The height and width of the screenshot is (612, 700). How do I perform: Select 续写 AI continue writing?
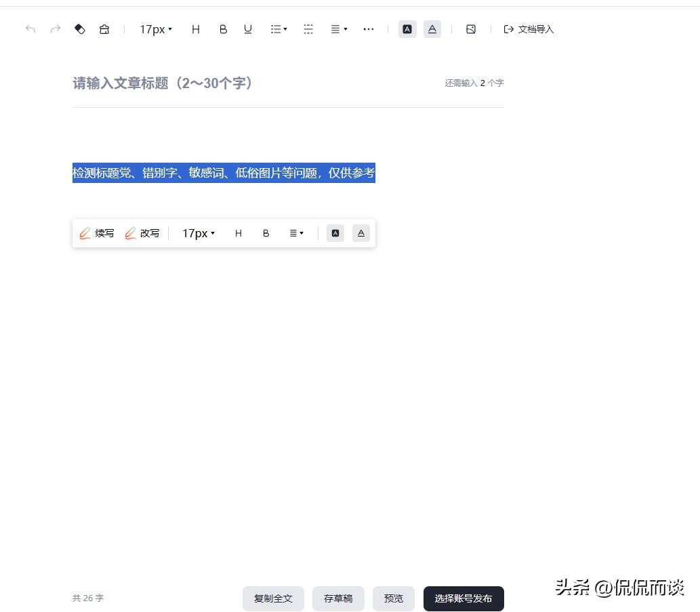97,233
